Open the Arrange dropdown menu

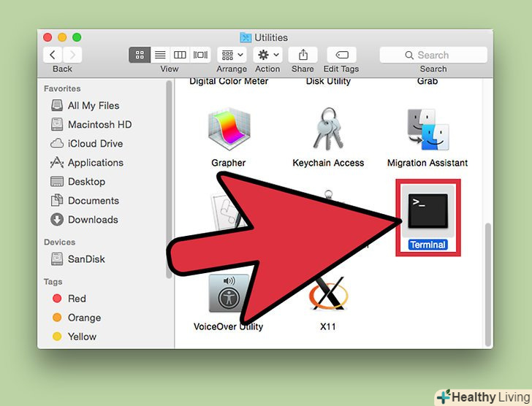(232, 55)
